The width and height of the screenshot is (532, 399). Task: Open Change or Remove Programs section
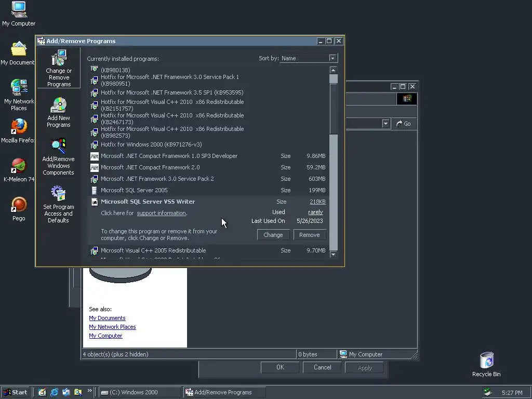(59, 68)
